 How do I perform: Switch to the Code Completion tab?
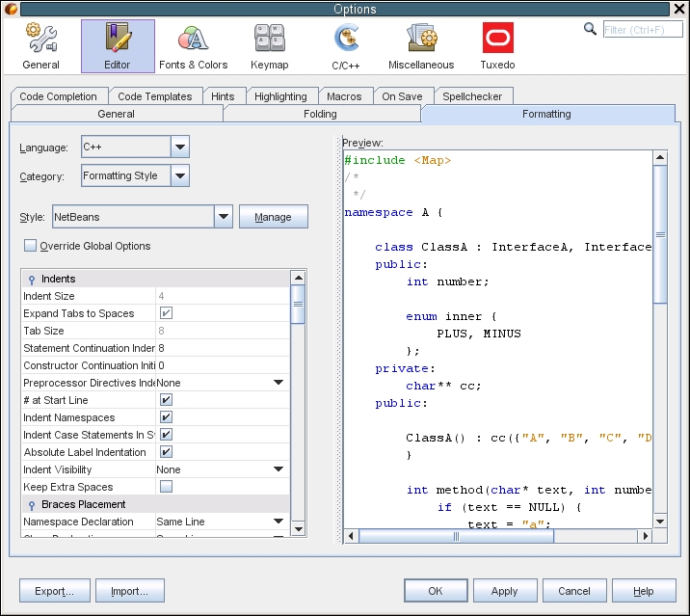tap(58, 96)
